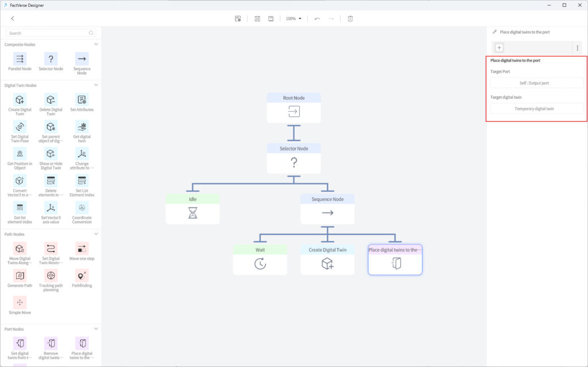Choose the Set Digital Twin Pose icon

tap(20, 127)
